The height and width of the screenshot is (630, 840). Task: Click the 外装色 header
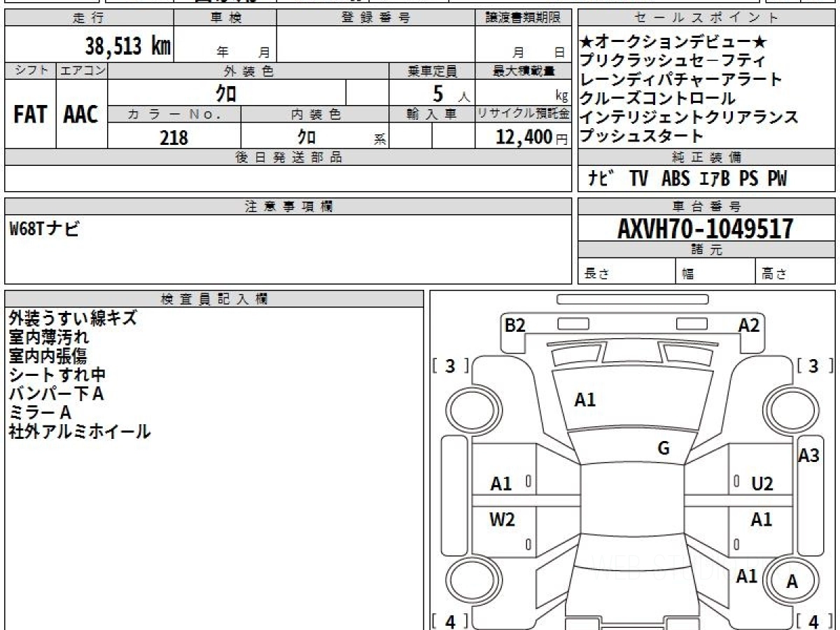248,71
